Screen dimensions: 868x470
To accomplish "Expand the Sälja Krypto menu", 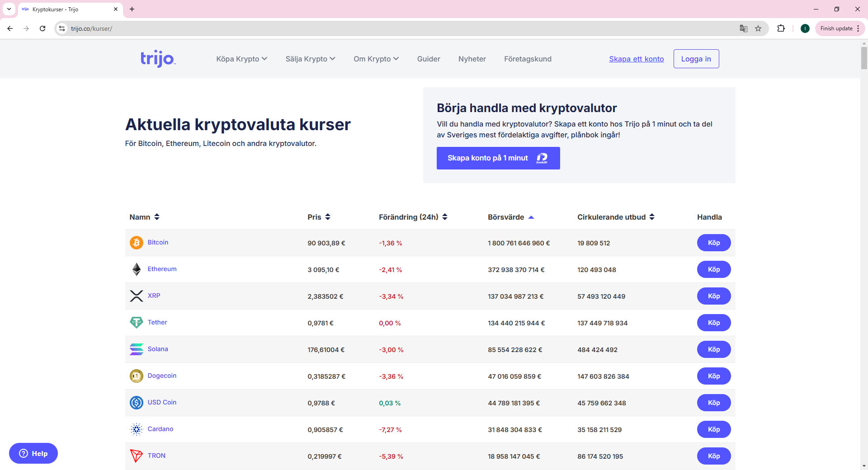I will (311, 59).
